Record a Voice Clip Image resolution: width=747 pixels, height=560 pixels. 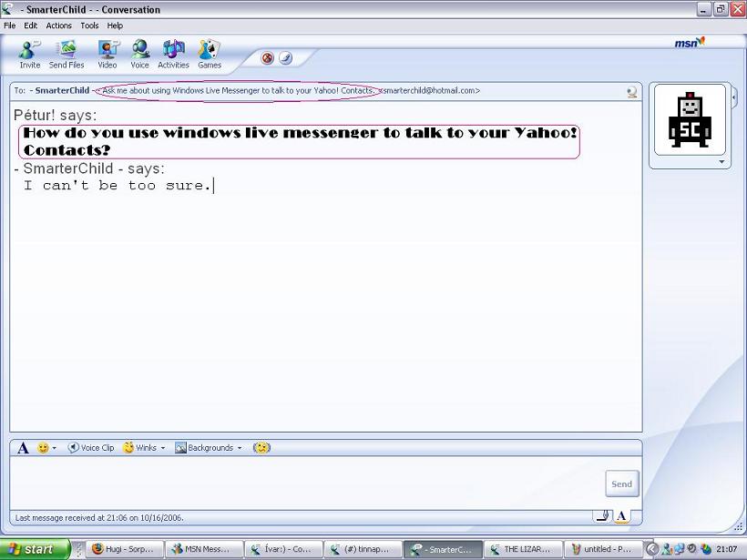(91, 448)
